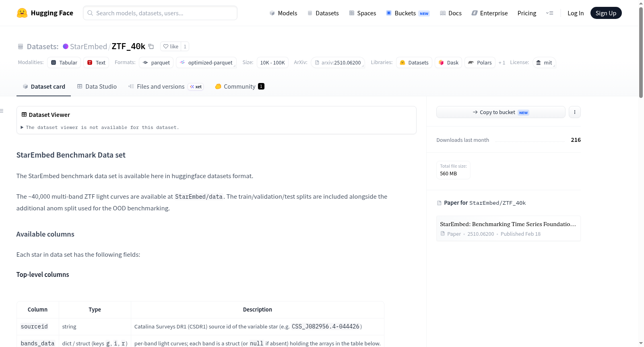
Task: Open Buckets in the top navigation
Action: pos(408,13)
